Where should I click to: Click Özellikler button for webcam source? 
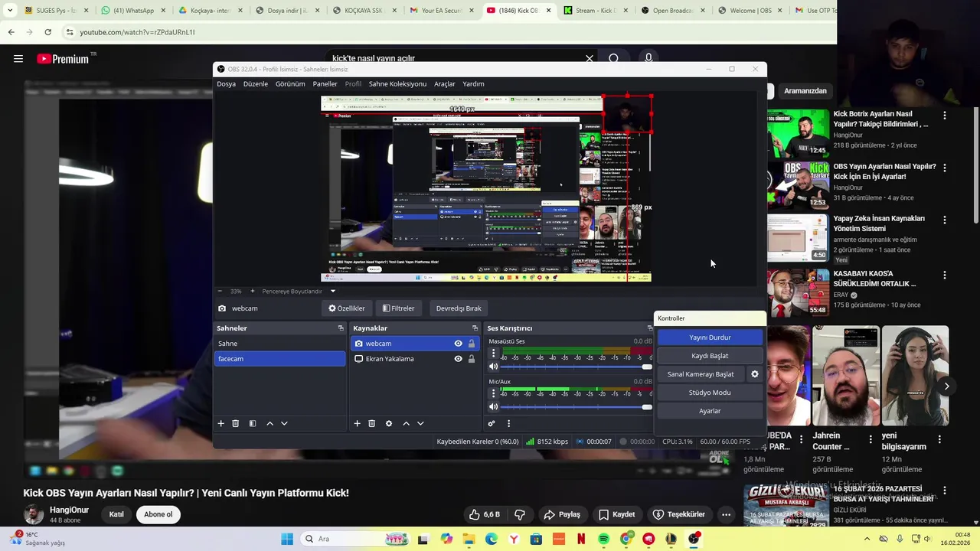pos(347,308)
